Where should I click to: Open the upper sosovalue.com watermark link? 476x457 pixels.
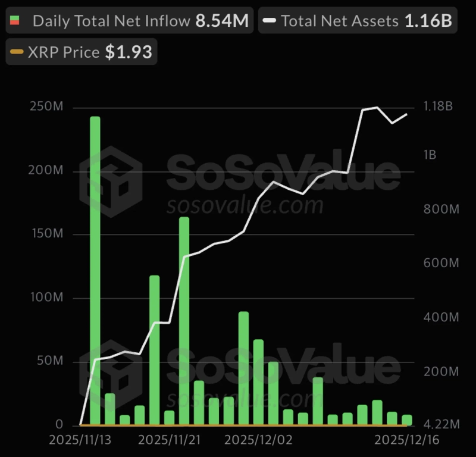(x=245, y=206)
